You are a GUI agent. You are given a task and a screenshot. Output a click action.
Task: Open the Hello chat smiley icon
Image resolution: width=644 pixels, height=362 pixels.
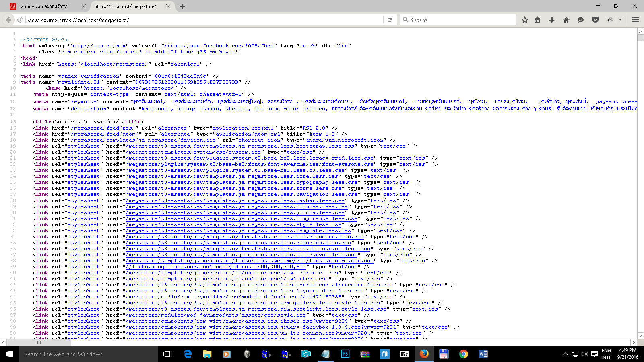click(580, 20)
